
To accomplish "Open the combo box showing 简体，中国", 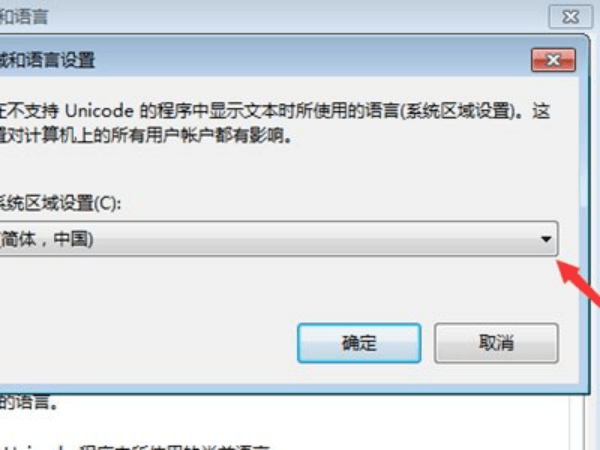I will coord(279,239).
